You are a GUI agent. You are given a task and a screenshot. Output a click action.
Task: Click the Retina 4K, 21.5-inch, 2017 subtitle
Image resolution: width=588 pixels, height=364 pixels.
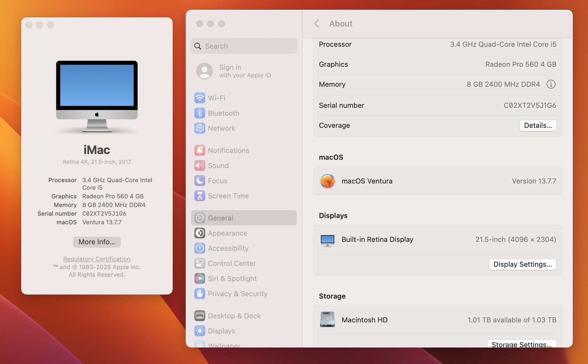click(97, 162)
